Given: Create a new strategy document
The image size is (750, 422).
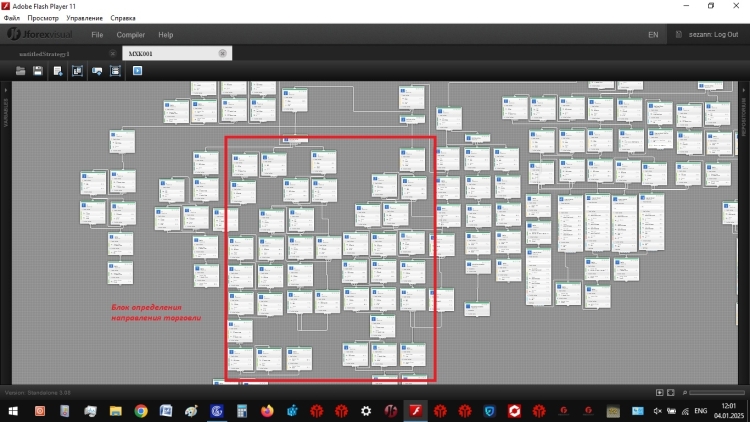Looking at the screenshot, I should click(x=58, y=71).
